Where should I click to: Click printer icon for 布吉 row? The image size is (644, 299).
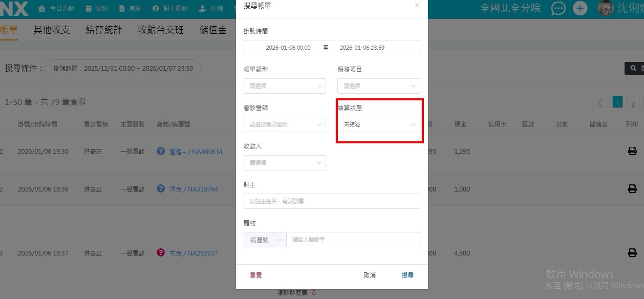pyautogui.click(x=632, y=253)
